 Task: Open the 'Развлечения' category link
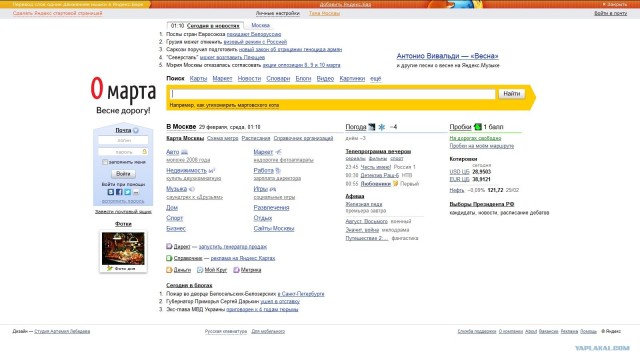click(x=271, y=207)
